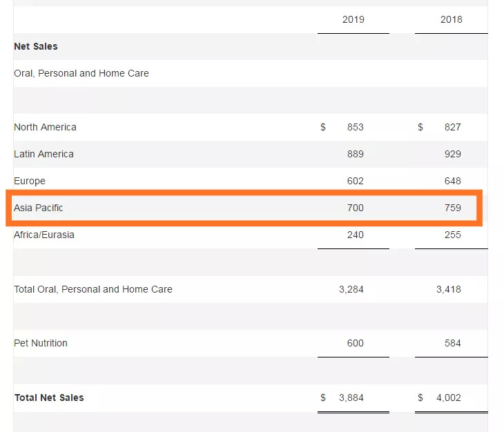Image resolution: width=504 pixels, height=432 pixels.
Task: Select Pet Nutrition 2018 value 584
Action: pyautogui.click(x=453, y=343)
